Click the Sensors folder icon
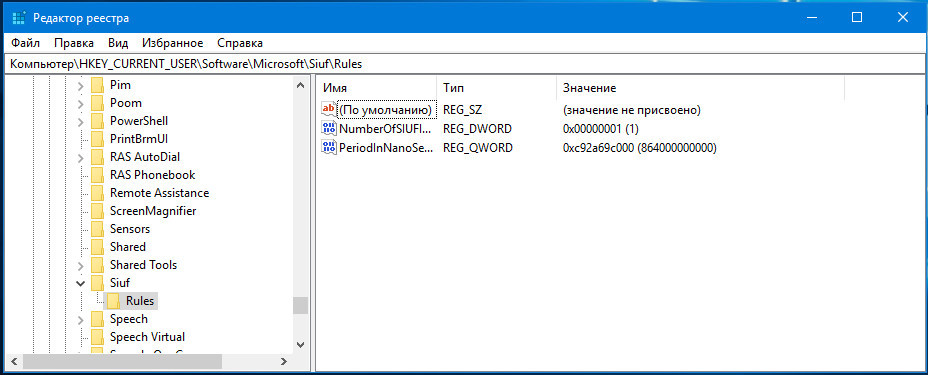Screen dimensions: 928x375 coord(98,229)
